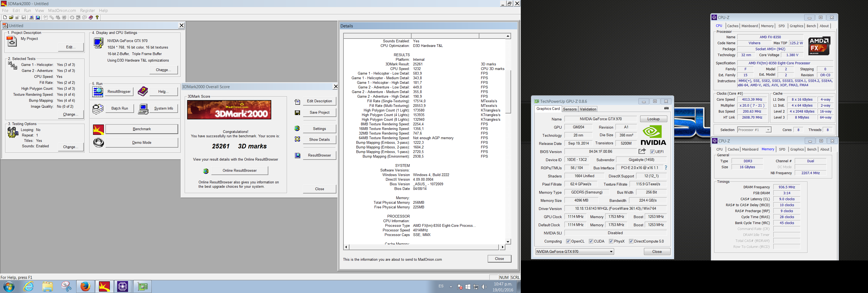Screen dimensions: 868x293
Task: Click the Details horizontal scroll right arrow
Action: coord(502,247)
